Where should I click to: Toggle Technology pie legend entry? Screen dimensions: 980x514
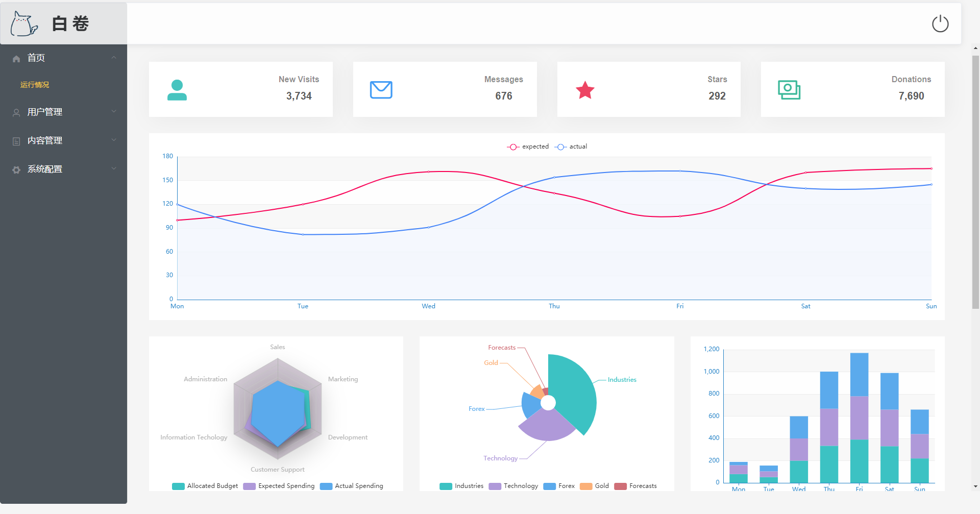click(513, 486)
